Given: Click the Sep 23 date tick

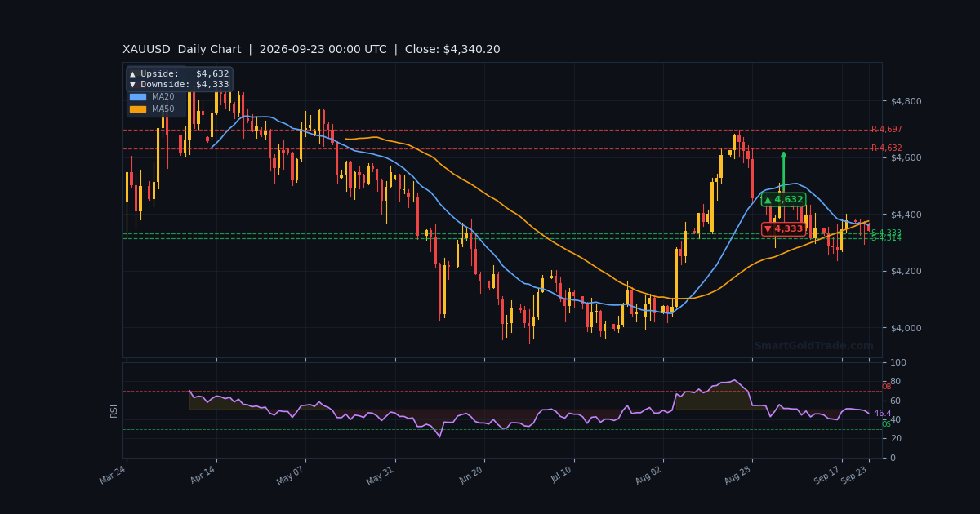Looking at the screenshot, I should coord(856,476).
